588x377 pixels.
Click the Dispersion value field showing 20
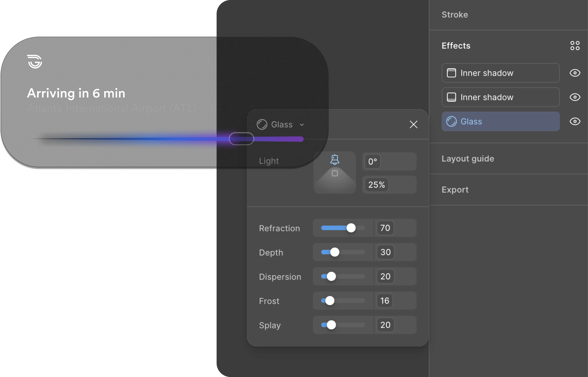pyautogui.click(x=395, y=276)
